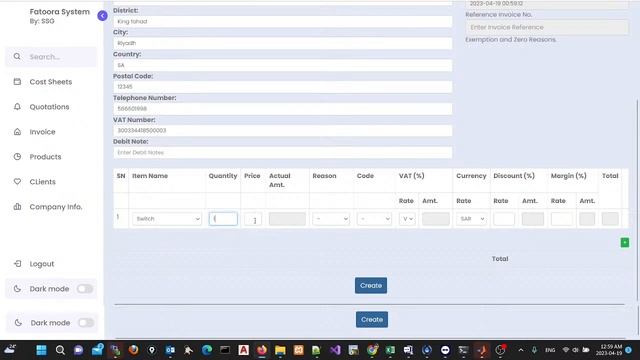Image resolution: width=640 pixels, height=360 pixels.
Task: Click Logout in the sidebar
Action: [42, 264]
